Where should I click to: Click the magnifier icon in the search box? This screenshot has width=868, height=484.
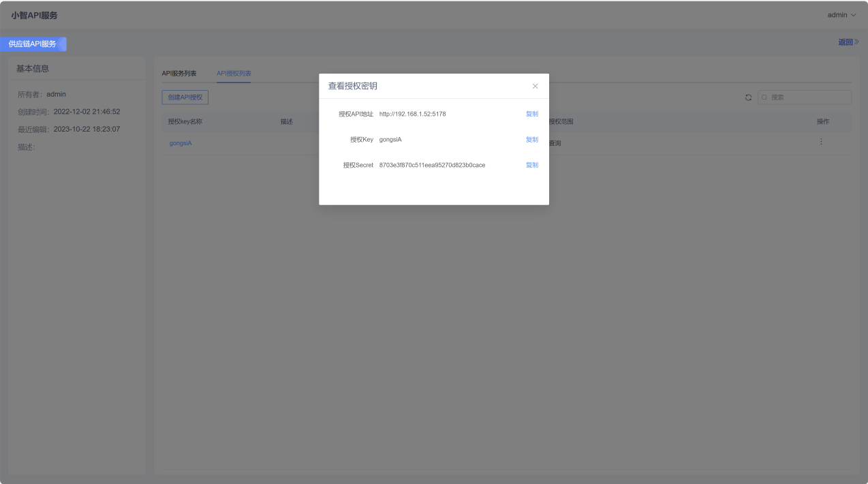[x=765, y=97]
